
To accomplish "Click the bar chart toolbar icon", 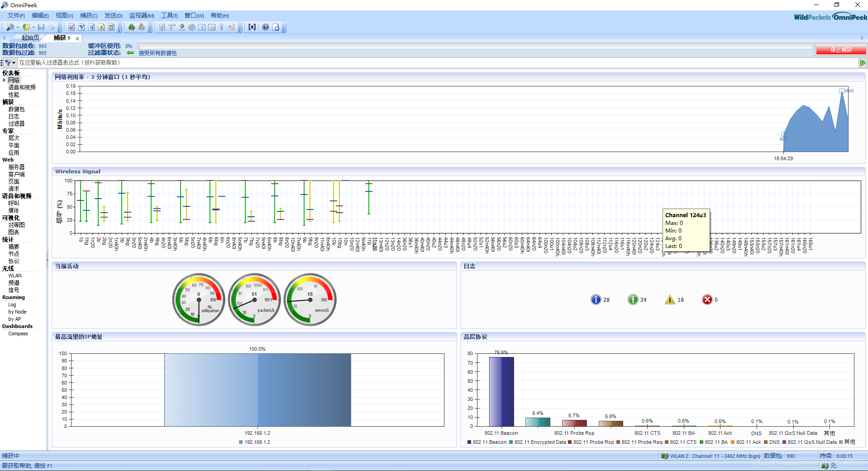I will pyautogui.click(x=212, y=27).
